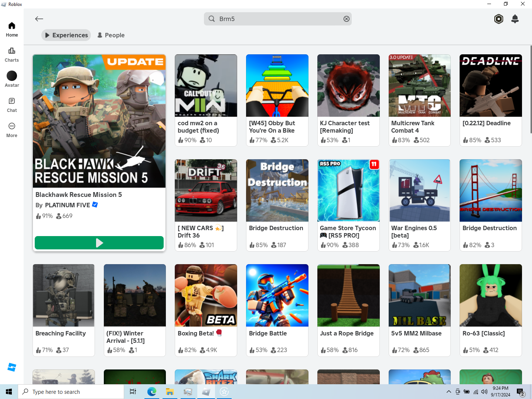Screen dimensions: 532x399
Task: Click the search magnifier icon
Action: (212, 19)
